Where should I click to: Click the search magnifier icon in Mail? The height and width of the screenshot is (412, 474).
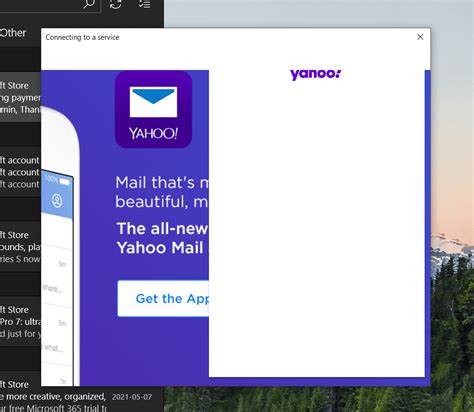tap(89, 4)
